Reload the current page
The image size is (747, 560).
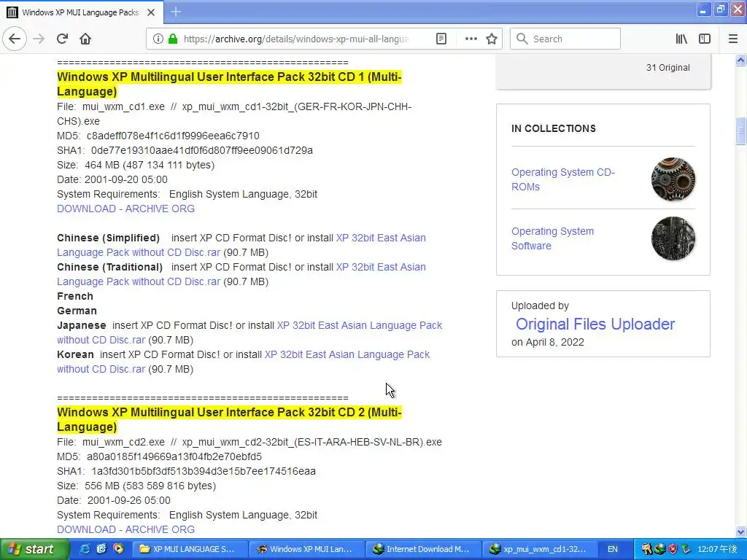pos(62,39)
